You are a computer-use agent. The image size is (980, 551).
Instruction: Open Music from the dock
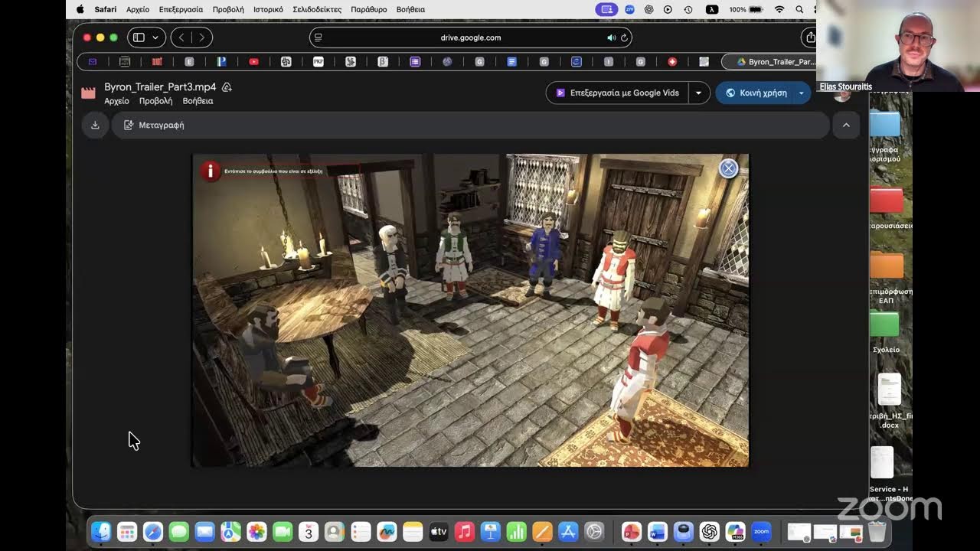[x=464, y=531]
